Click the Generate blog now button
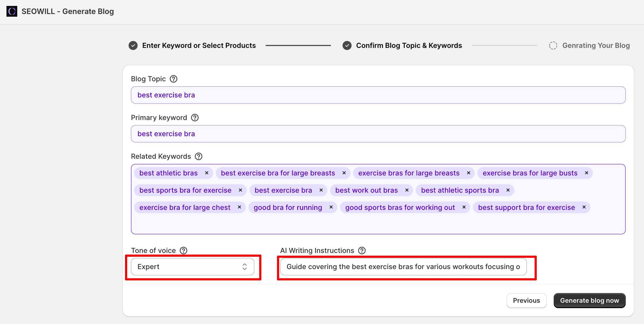The image size is (644, 324). click(590, 300)
